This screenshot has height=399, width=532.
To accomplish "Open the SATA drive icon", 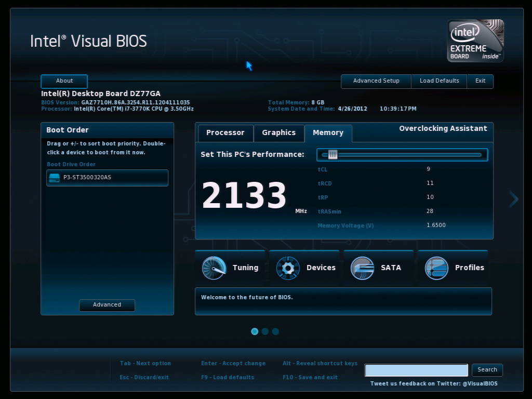I will (362, 268).
